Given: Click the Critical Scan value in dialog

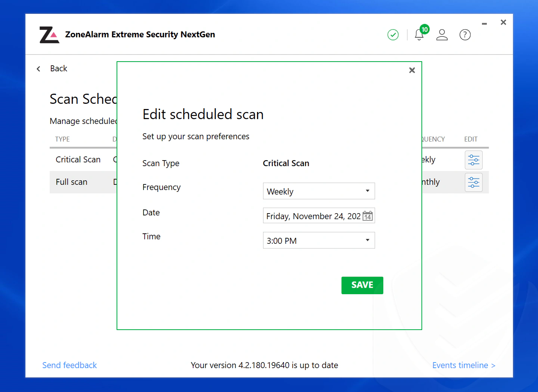Looking at the screenshot, I should pos(286,163).
